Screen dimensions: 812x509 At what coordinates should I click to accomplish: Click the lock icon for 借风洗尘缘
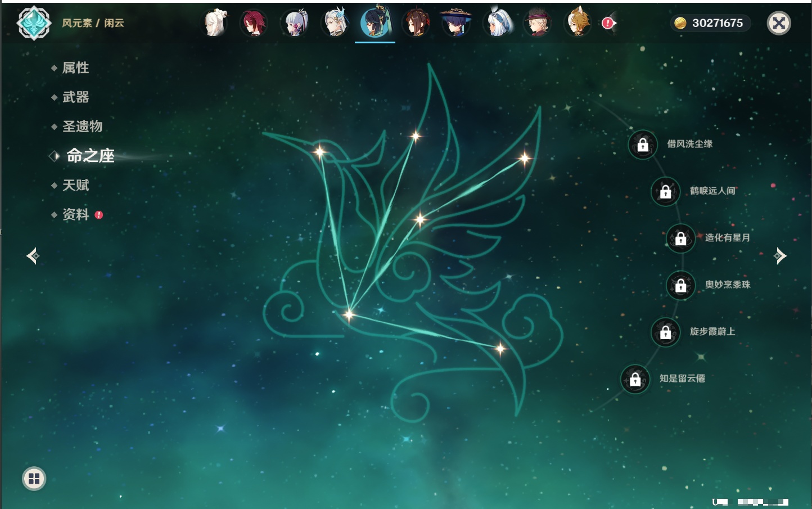point(643,145)
